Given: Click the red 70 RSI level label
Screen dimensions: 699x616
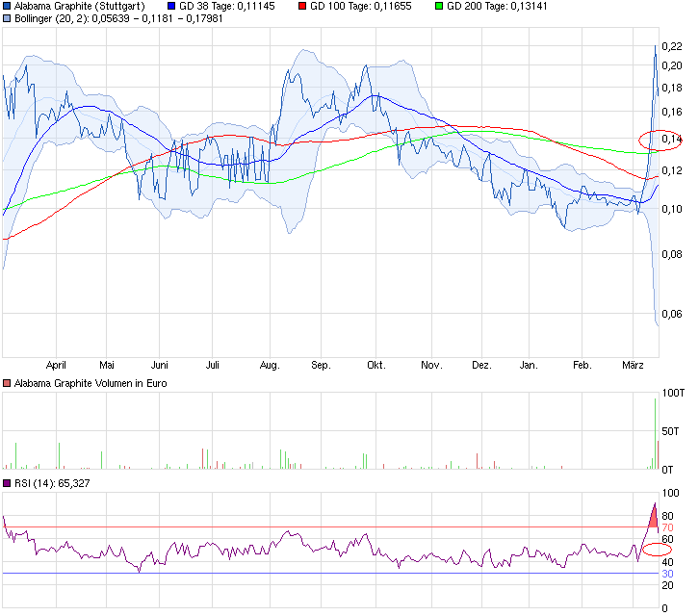Looking at the screenshot, I should pyautogui.click(x=666, y=527).
